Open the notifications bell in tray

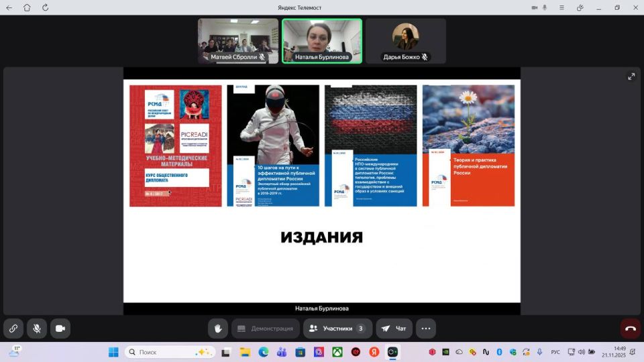633,352
